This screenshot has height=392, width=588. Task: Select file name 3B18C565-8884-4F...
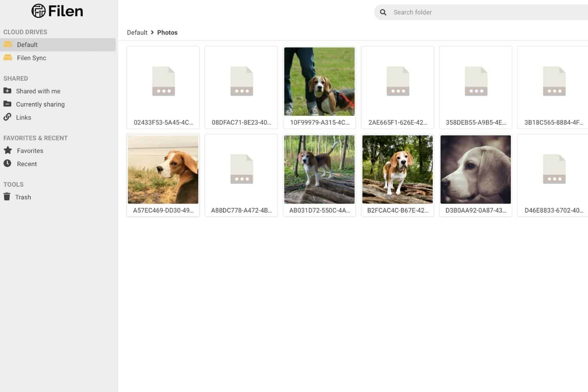point(554,122)
